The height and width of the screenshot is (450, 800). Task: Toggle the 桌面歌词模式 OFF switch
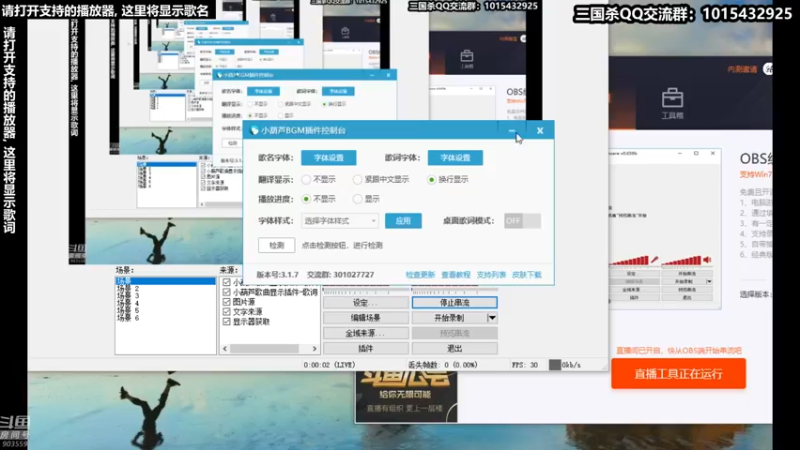(522, 221)
